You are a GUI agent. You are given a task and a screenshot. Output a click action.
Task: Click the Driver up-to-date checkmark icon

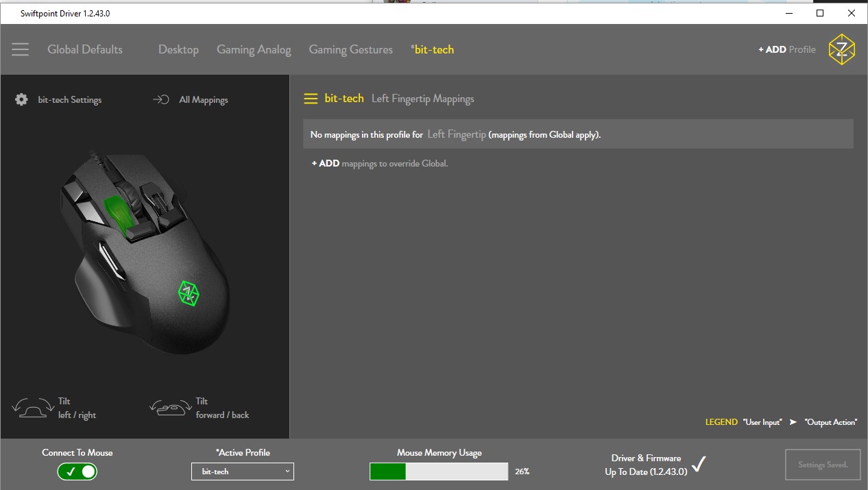[x=699, y=465]
